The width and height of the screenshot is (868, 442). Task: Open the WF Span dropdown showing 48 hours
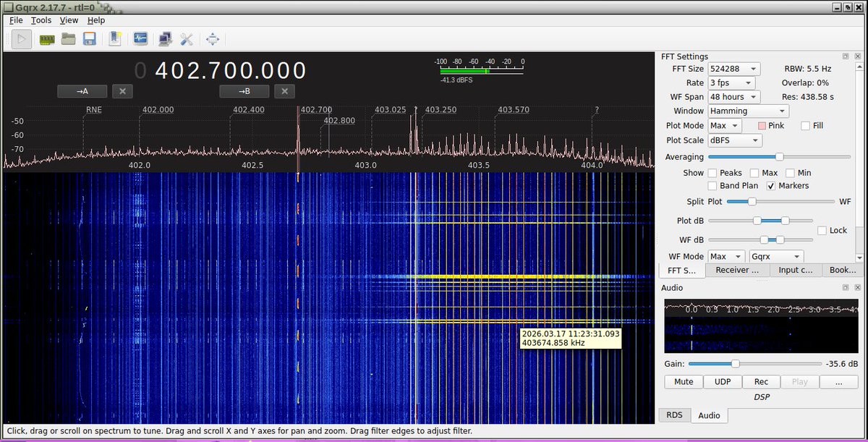tap(733, 96)
